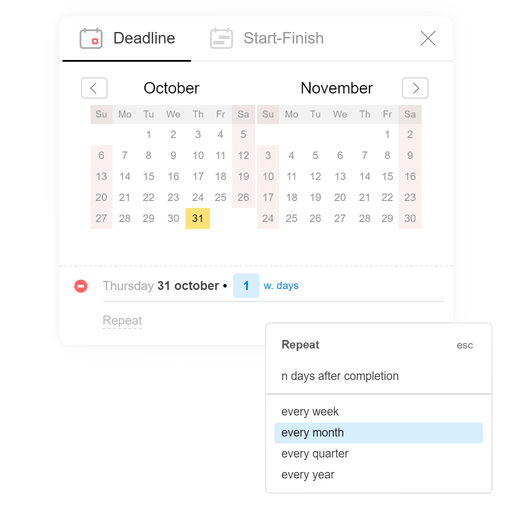512x512 pixels.
Task: Select the highlighted October 31 date
Action: [x=198, y=218]
